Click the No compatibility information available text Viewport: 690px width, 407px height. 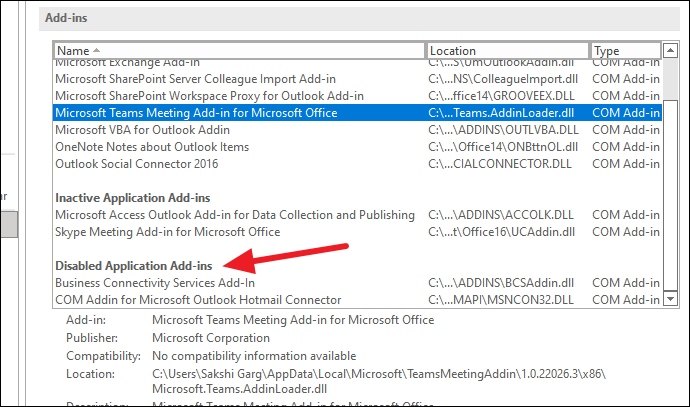pyautogui.click(x=254, y=356)
